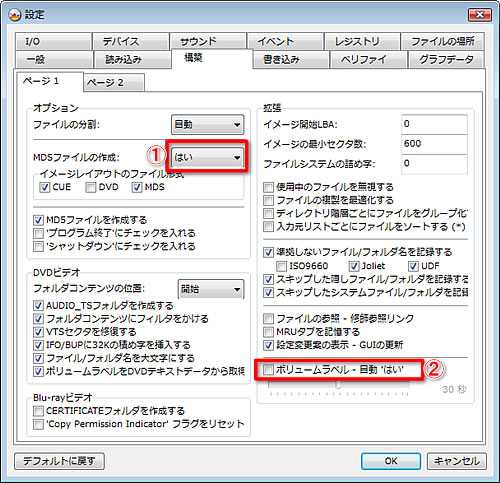Image resolution: width=500 pixels, height=483 pixels.
Task: Toggle the DVD layout checkbox
Action: click(x=91, y=187)
